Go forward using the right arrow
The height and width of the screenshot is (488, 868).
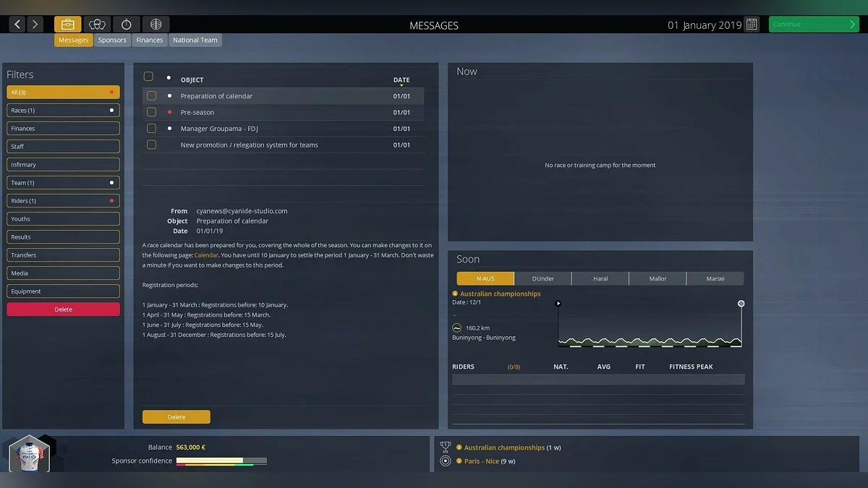point(35,25)
